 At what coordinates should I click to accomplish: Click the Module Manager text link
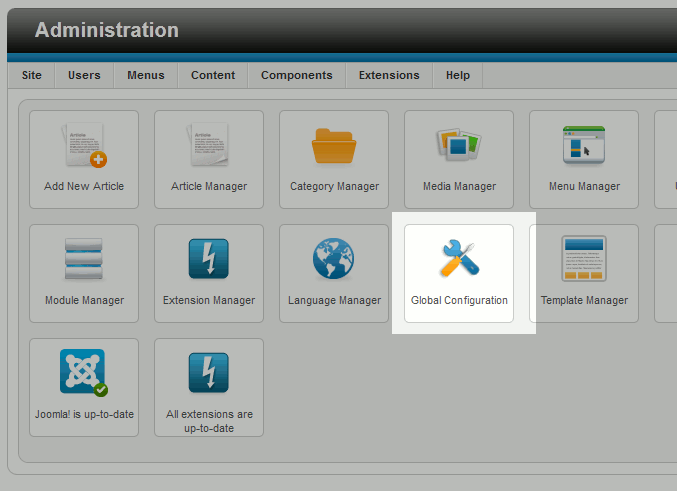tap(84, 300)
